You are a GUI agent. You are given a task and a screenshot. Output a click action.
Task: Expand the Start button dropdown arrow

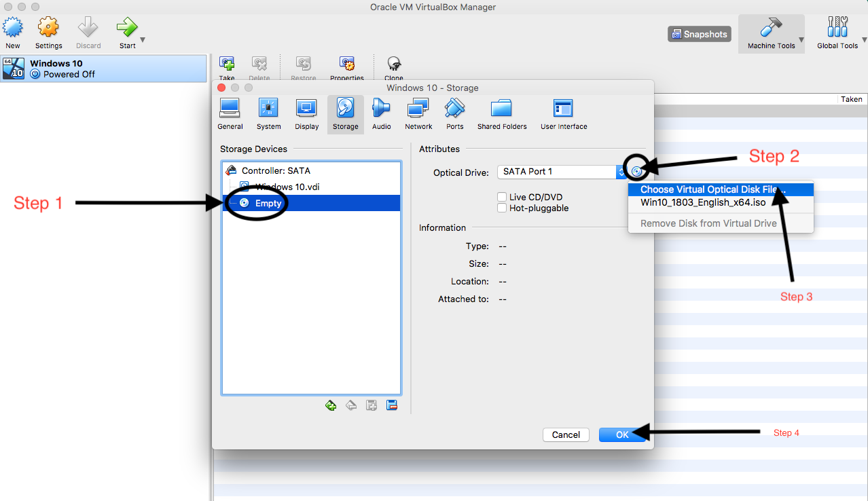(x=143, y=40)
